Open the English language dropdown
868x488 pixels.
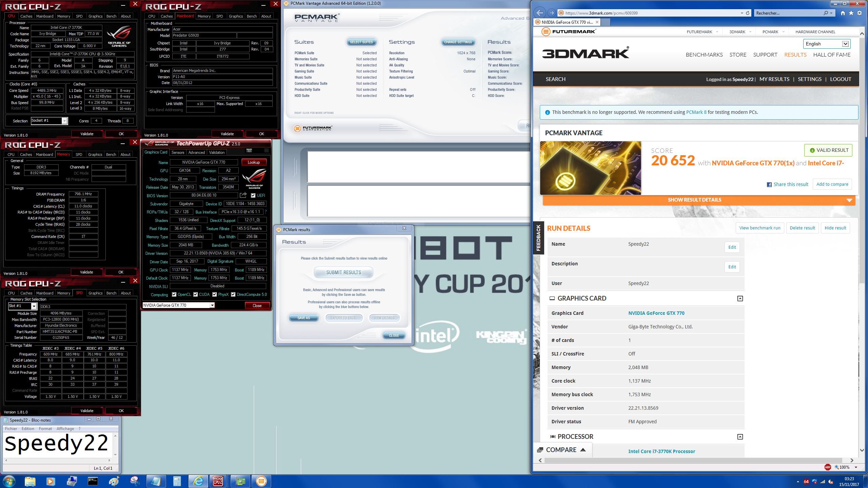coord(827,44)
